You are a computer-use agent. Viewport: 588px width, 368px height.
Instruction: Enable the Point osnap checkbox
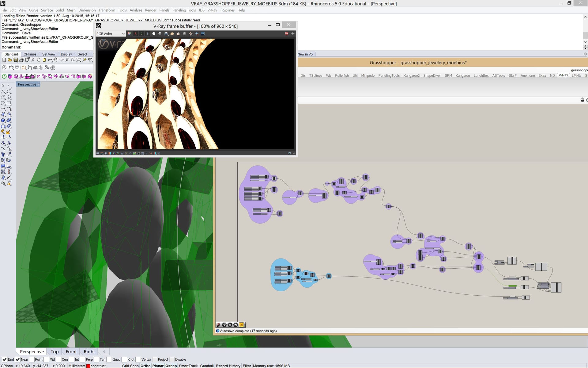pyautogui.click(x=32, y=359)
